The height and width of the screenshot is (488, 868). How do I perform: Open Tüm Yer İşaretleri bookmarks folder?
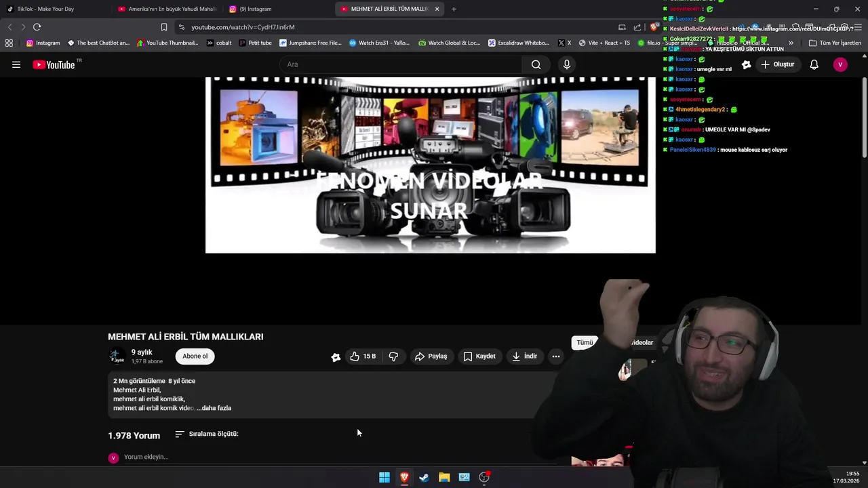pos(835,43)
